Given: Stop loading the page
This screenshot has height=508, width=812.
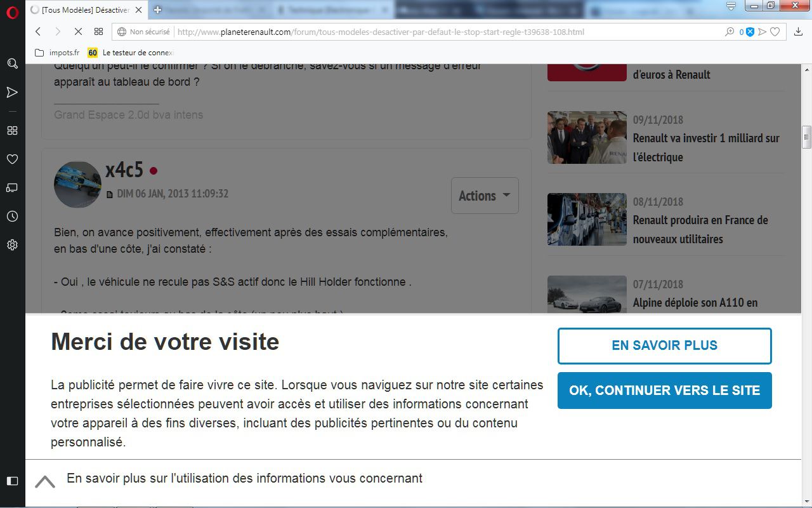Looking at the screenshot, I should 77,32.
